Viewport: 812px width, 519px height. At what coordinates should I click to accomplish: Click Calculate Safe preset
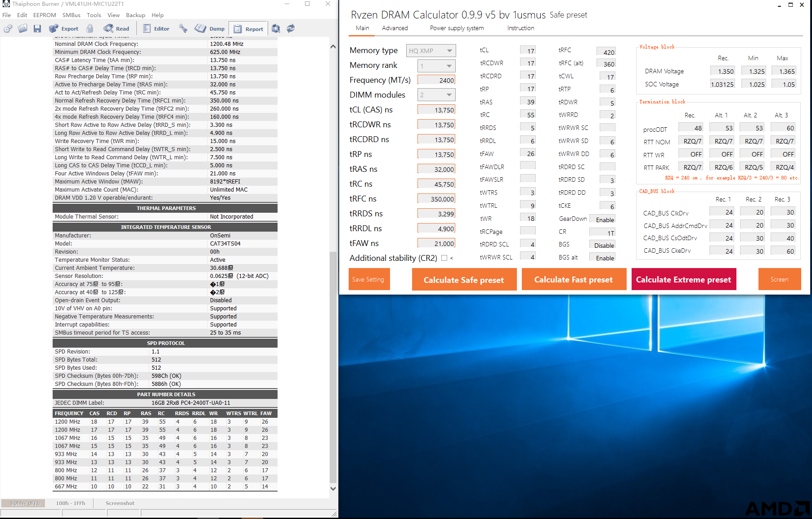coord(464,279)
